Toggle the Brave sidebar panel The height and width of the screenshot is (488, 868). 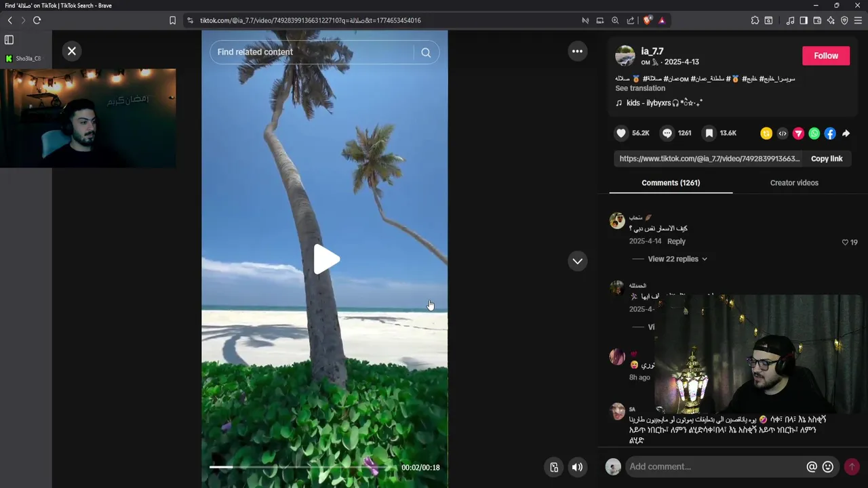tap(804, 20)
